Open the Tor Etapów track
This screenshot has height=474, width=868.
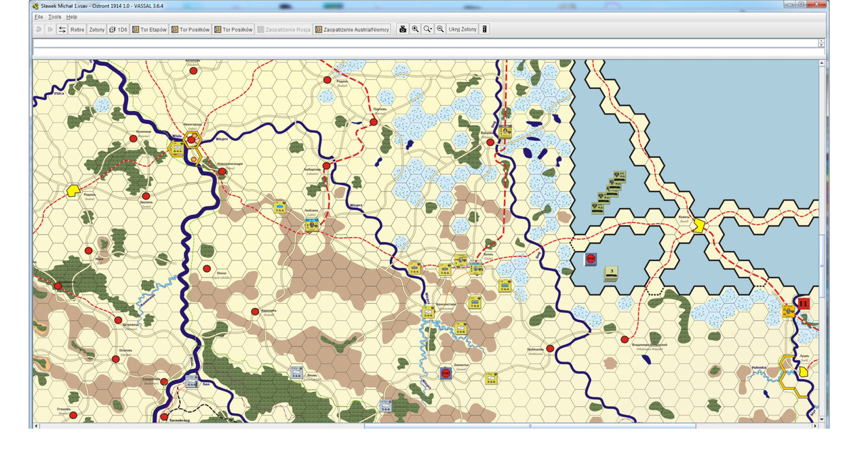coord(150,29)
